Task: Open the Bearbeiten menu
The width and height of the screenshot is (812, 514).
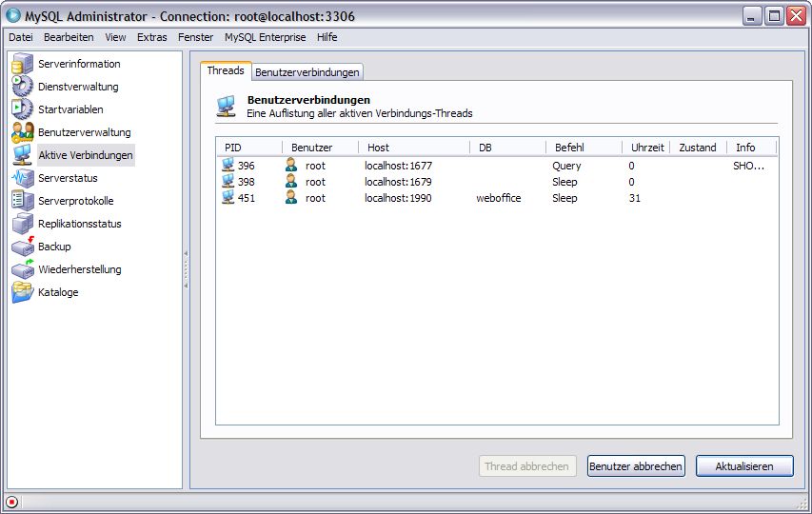Action: tap(69, 37)
